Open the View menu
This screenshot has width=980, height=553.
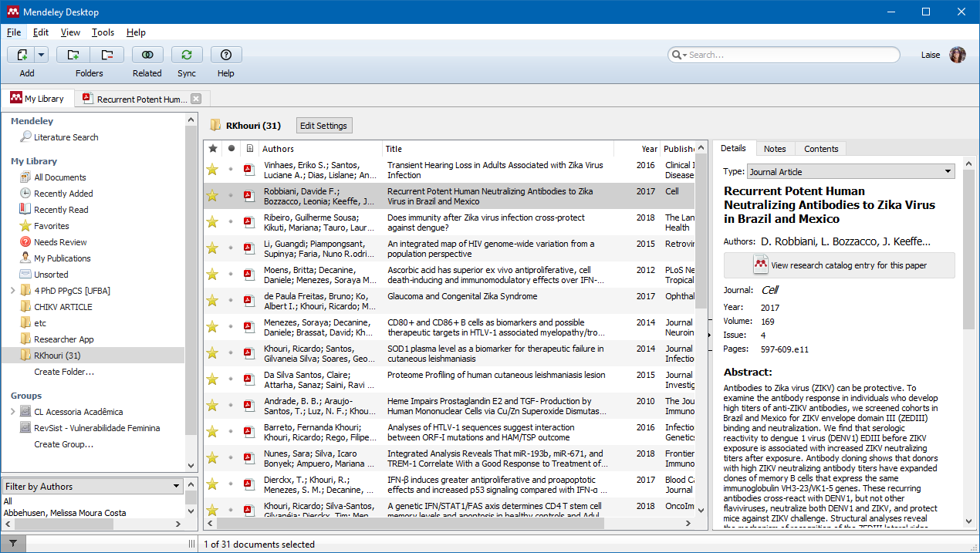(x=70, y=32)
